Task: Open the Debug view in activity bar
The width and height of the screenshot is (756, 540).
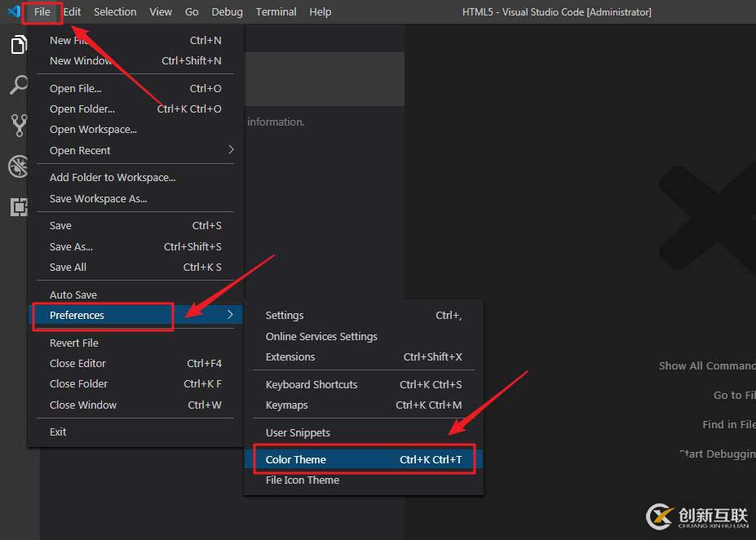Action: tap(19, 166)
